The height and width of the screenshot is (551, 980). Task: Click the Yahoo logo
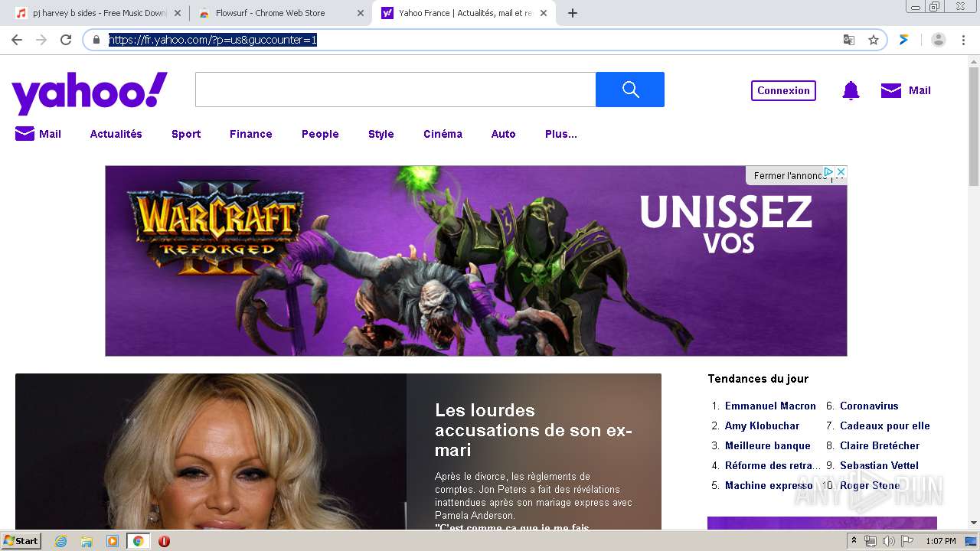click(x=90, y=93)
